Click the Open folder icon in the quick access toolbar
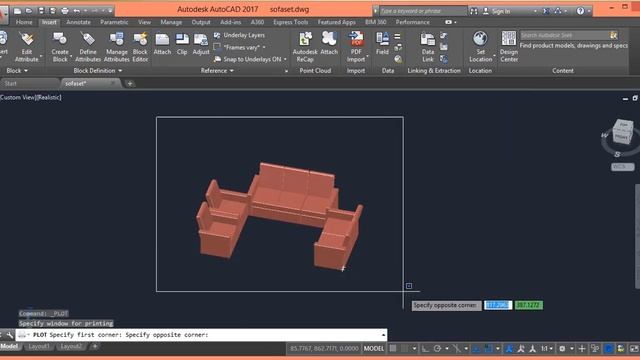This screenshot has width=640, height=360. pos(29,11)
